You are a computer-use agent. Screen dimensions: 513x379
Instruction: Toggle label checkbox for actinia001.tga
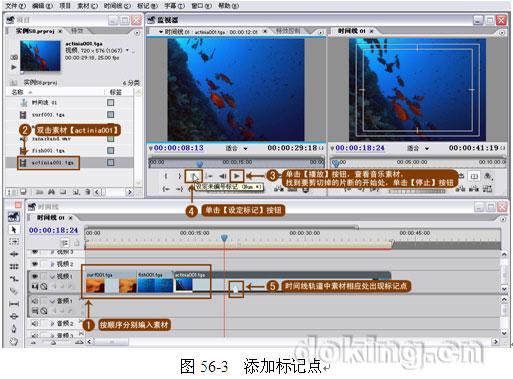(111, 162)
